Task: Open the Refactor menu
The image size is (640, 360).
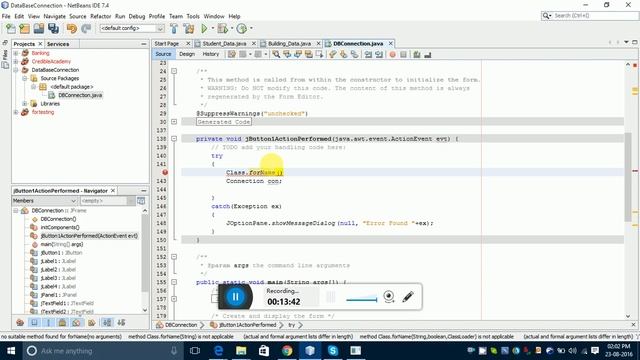Action: (100, 16)
